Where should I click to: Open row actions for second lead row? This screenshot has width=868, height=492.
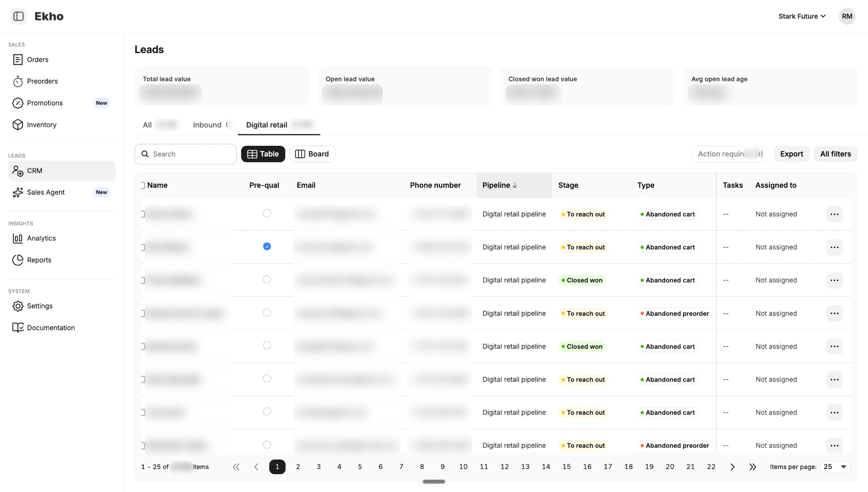pyautogui.click(x=834, y=247)
